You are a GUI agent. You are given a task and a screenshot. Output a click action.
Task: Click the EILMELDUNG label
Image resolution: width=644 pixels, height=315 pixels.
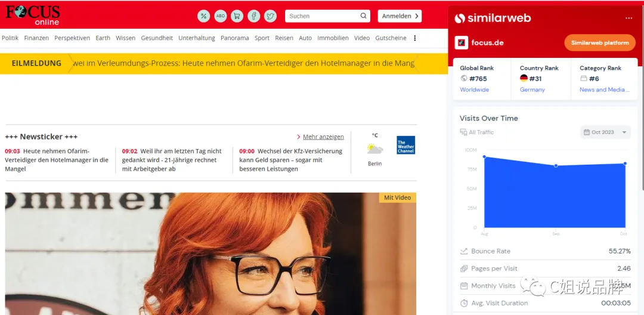coord(36,63)
